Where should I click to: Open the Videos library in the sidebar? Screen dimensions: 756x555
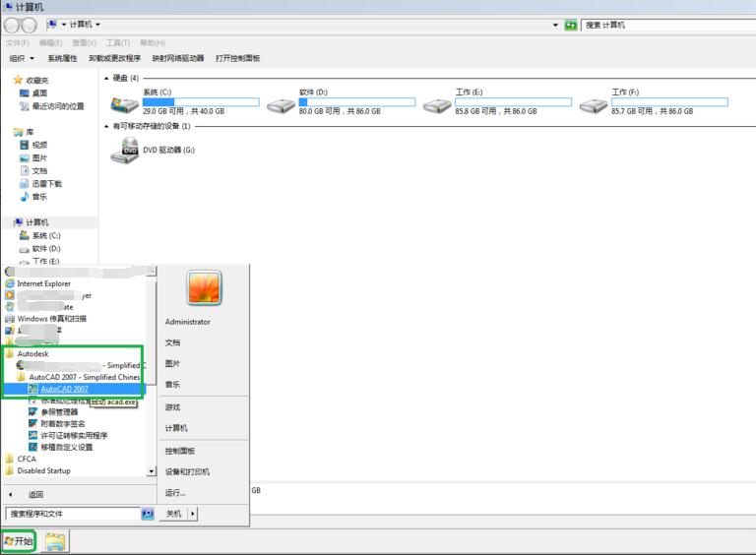coord(33,145)
